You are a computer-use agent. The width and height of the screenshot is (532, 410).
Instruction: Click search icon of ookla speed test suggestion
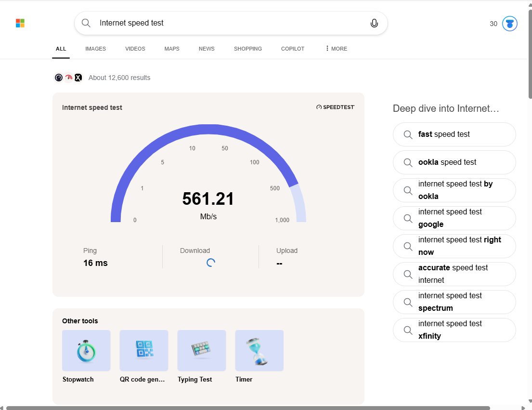(408, 162)
